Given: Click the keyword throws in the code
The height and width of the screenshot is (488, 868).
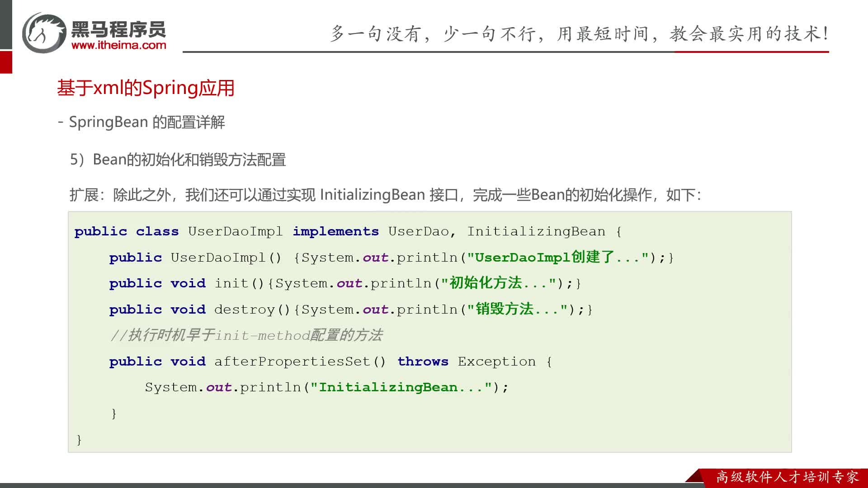Looking at the screenshot, I should [x=423, y=361].
